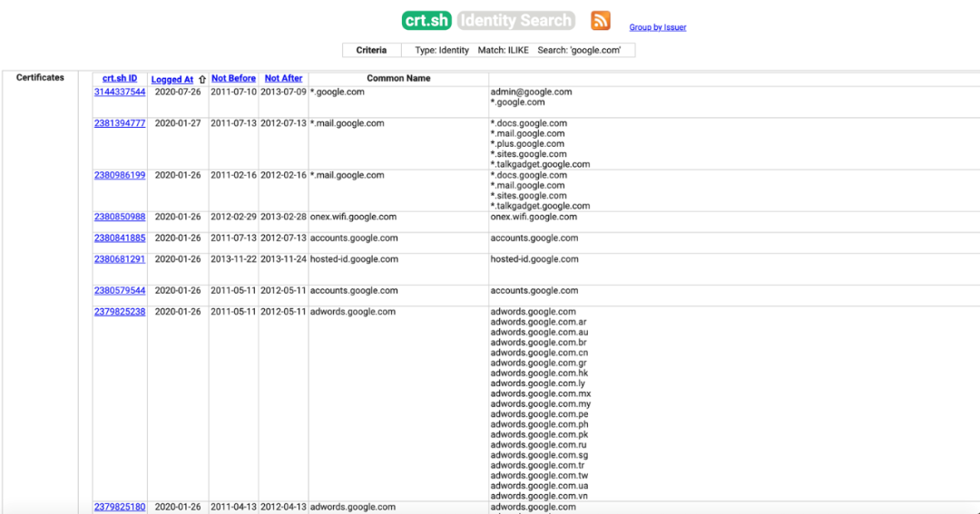Open certificate 2380841885
Image resolution: width=980 pixels, height=514 pixels.
(120, 238)
